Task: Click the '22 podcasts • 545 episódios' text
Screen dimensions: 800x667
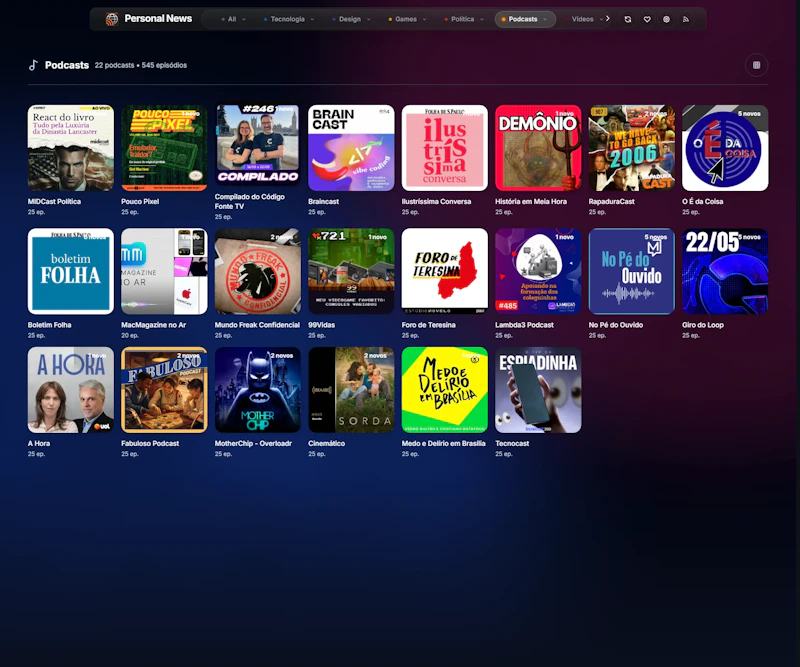Action: coord(141,65)
